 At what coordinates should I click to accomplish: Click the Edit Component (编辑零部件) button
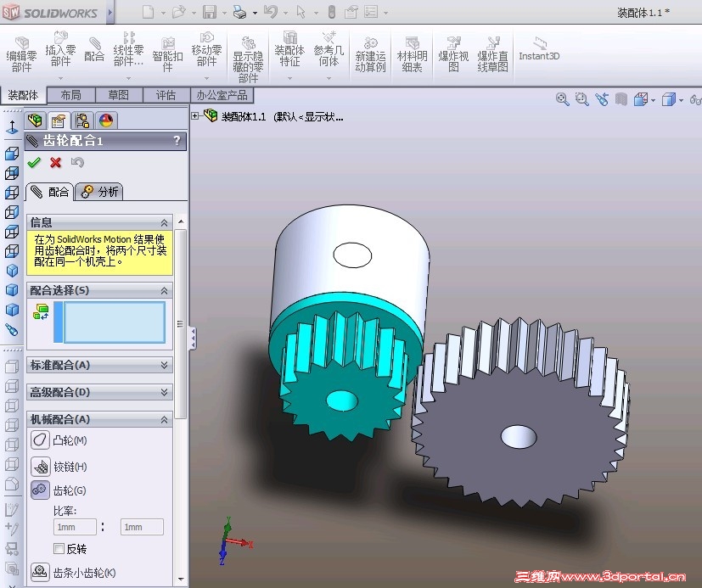point(21,54)
